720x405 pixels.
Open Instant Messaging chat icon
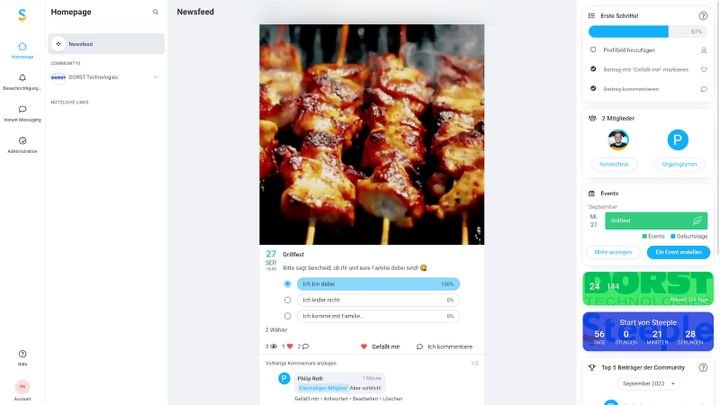(22, 109)
